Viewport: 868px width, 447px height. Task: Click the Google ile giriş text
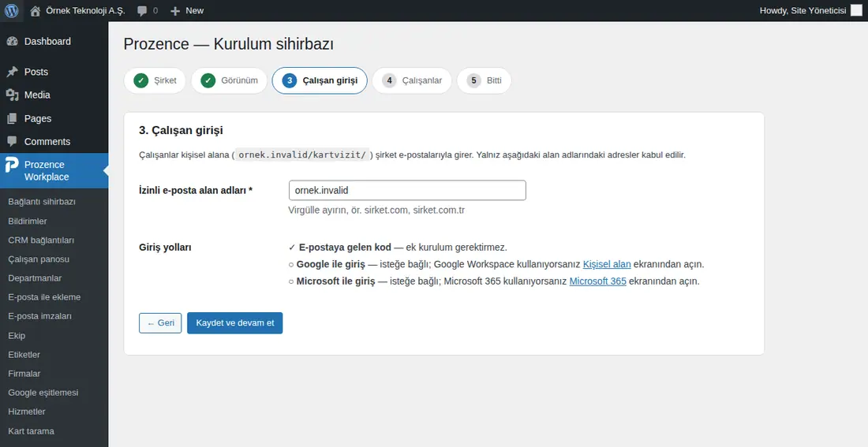click(x=331, y=264)
